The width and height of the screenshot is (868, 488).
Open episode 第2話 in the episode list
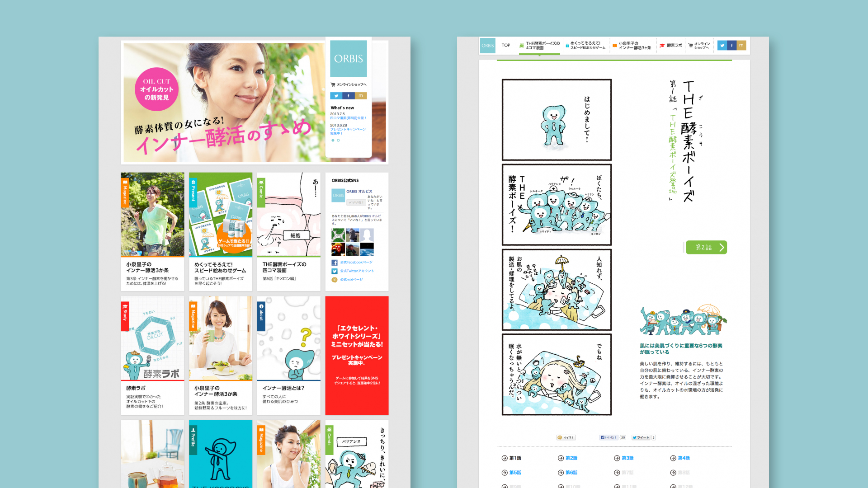568,458
